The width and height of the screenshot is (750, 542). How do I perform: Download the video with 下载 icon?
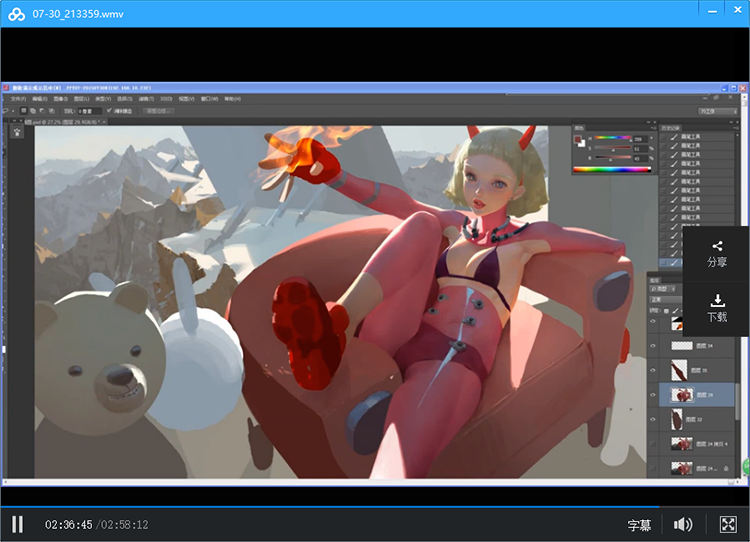pyautogui.click(x=717, y=308)
